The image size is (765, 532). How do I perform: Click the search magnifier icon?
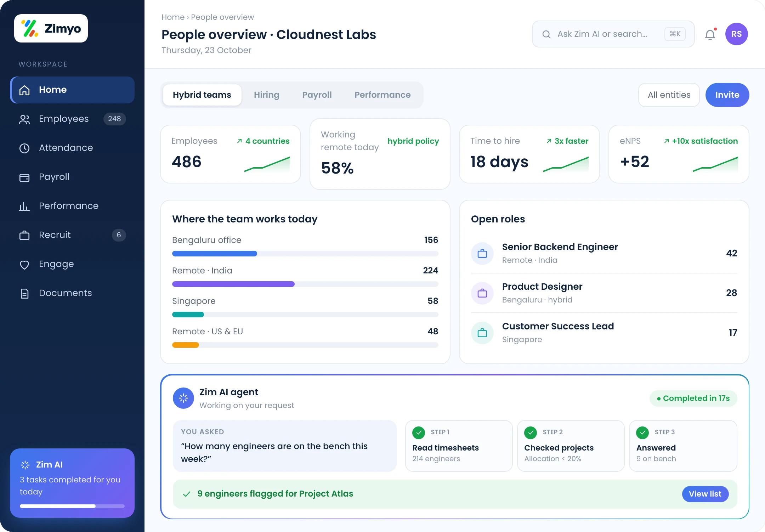546,34
